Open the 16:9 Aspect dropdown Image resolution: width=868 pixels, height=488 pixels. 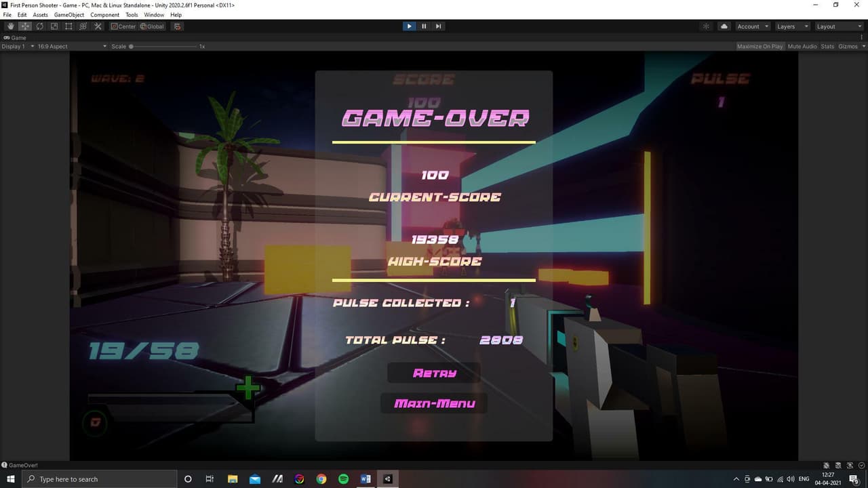click(72, 46)
